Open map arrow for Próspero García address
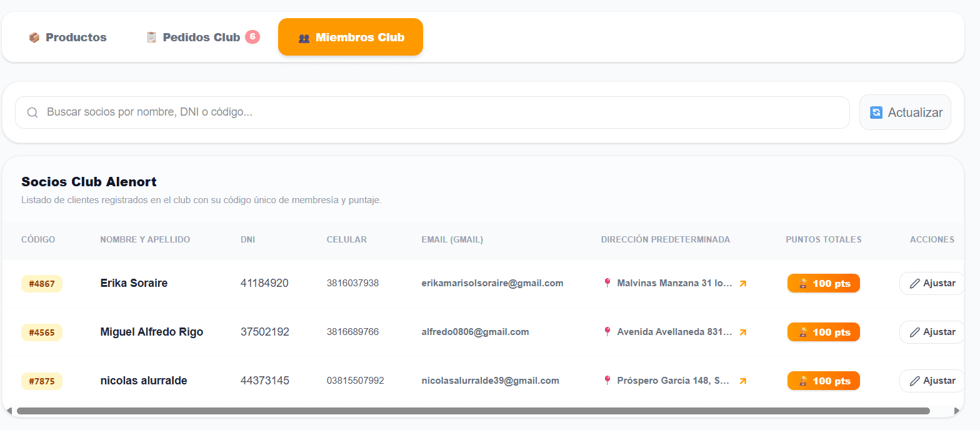 pyautogui.click(x=742, y=381)
